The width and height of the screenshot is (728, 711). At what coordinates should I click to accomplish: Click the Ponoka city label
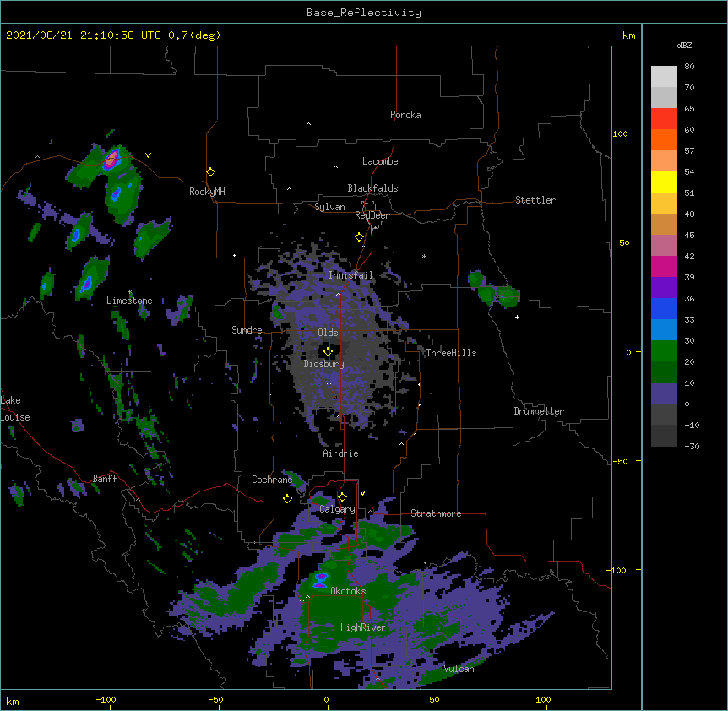[x=405, y=115]
